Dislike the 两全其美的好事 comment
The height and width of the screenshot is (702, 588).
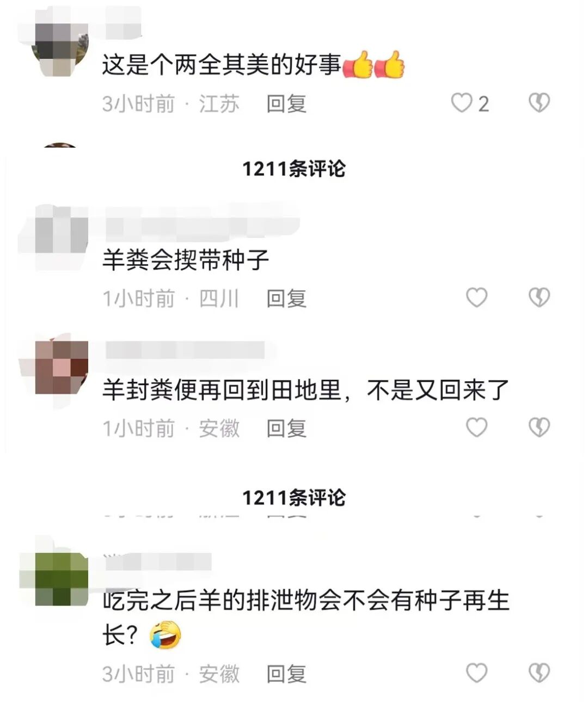(x=539, y=102)
